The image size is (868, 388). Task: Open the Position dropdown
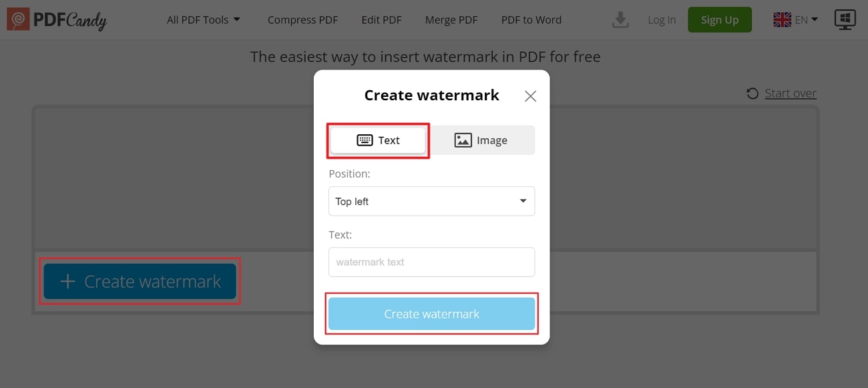[523, 201]
